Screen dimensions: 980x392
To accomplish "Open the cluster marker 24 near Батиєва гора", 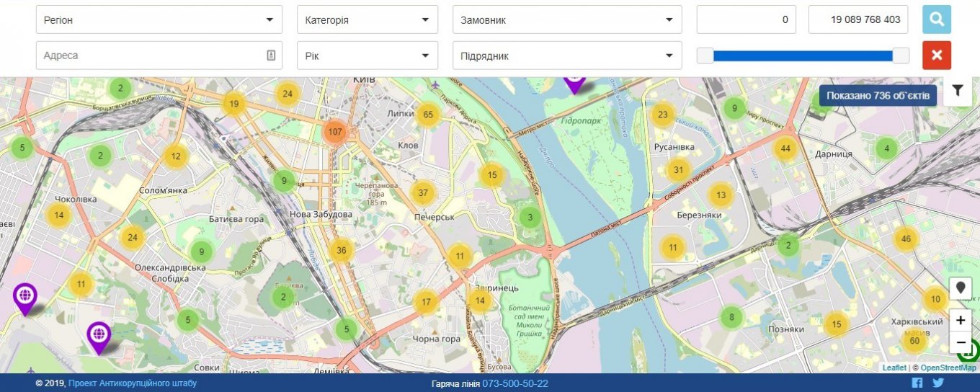I will 132,236.
